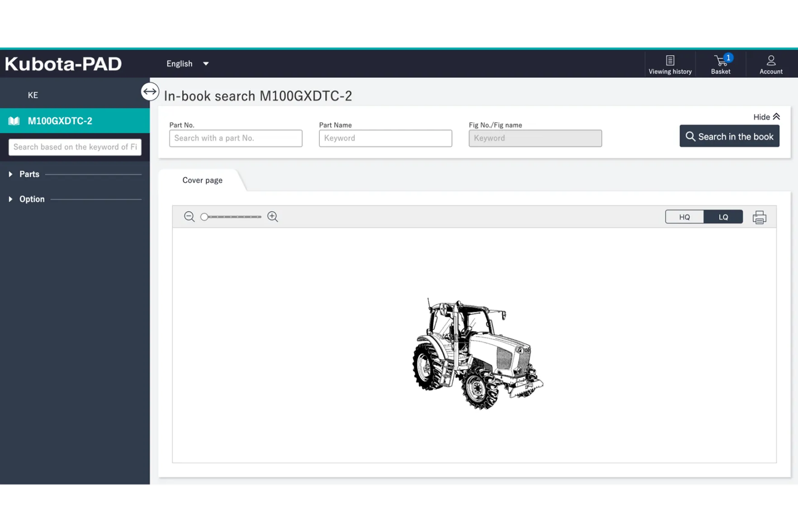The image size is (798, 532).
Task: Click the zoom slider handle
Action: [x=204, y=217]
